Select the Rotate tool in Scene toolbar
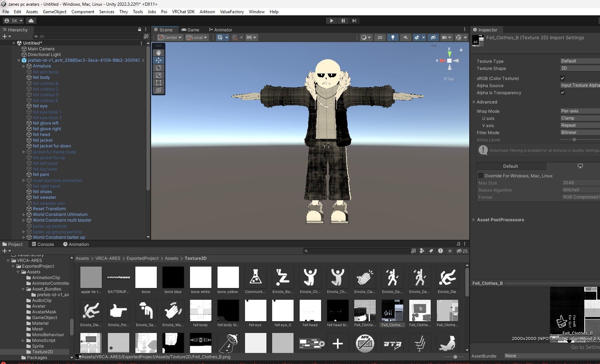The height and width of the screenshot is (364, 600). (x=159, y=68)
